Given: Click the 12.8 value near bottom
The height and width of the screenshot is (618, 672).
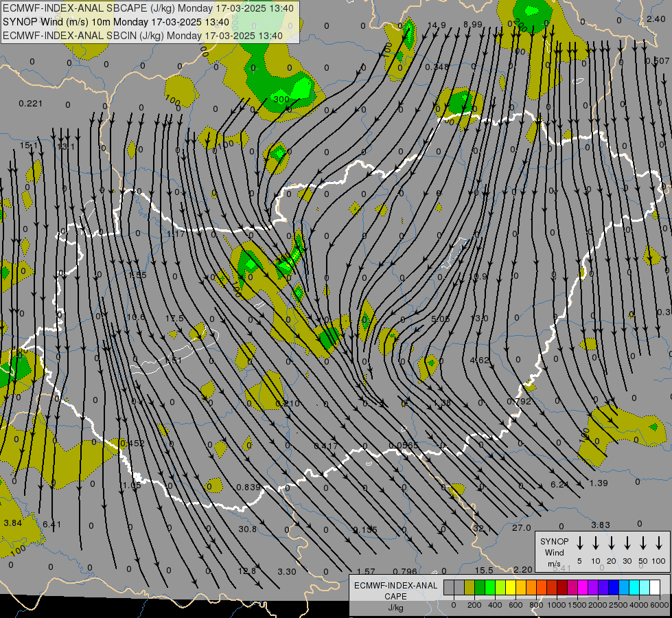Looking at the screenshot, I should pos(247,571).
